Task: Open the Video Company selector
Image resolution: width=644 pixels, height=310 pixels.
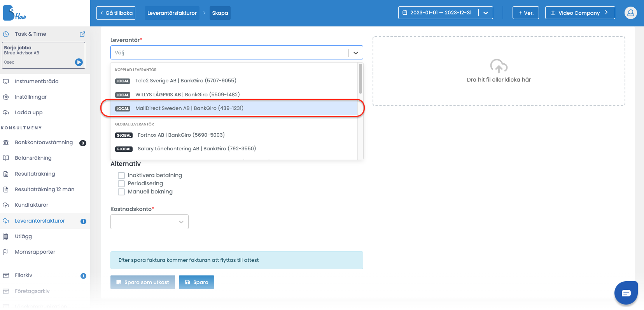Action: [580, 13]
